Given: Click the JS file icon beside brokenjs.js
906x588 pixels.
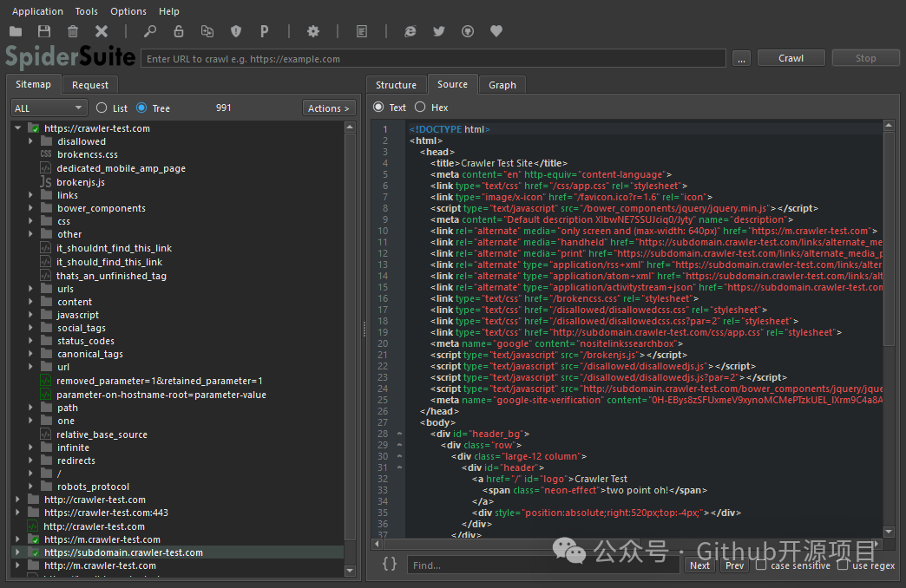Looking at the screenshot, I should pos(46,182).
